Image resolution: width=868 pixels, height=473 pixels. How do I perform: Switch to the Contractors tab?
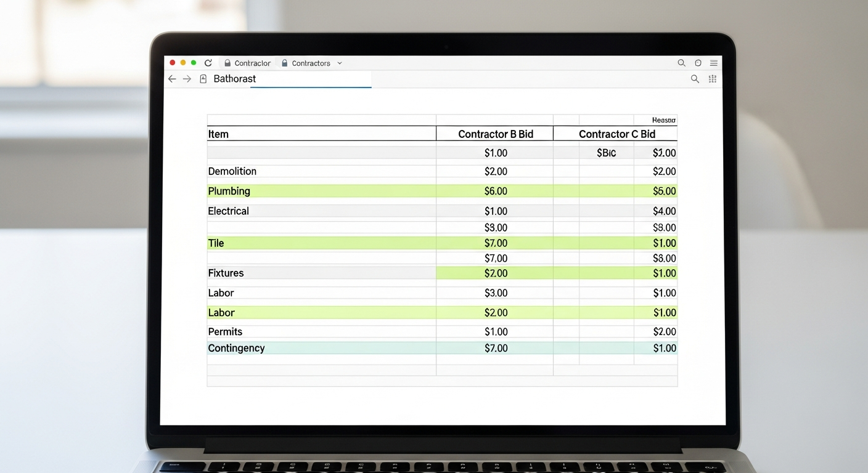pyautogui.click(x=306, y=63)
